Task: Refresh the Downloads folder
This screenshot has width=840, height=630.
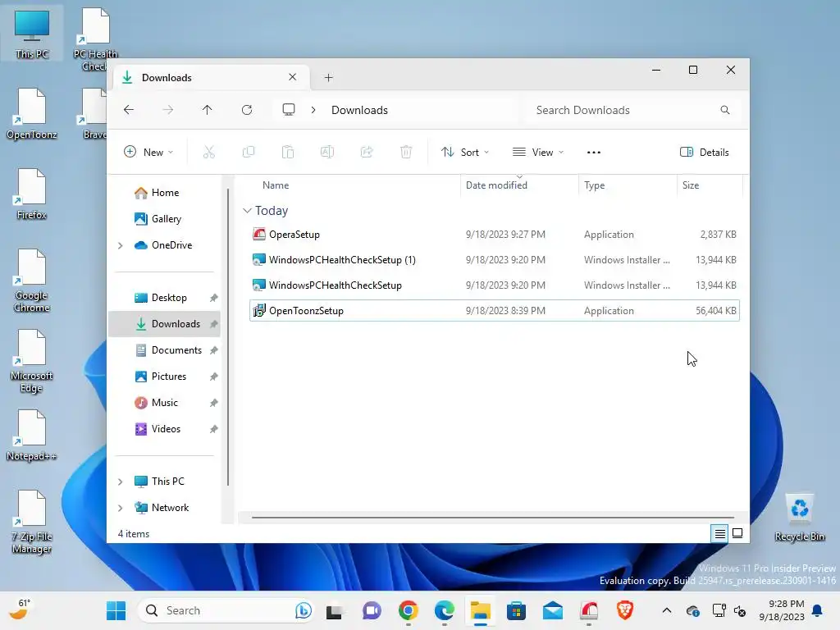Action: pyautogui.click(x=247, y=110)
